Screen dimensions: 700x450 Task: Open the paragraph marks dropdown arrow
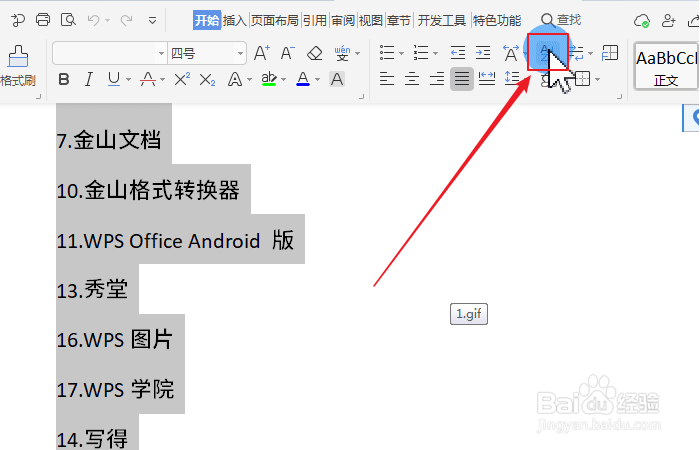click(x=591, y=54)
